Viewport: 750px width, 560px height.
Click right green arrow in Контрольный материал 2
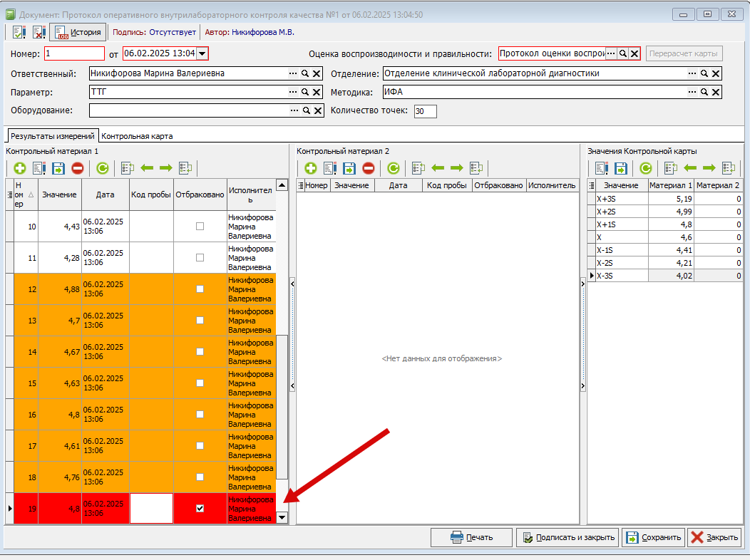click(457, 168)
